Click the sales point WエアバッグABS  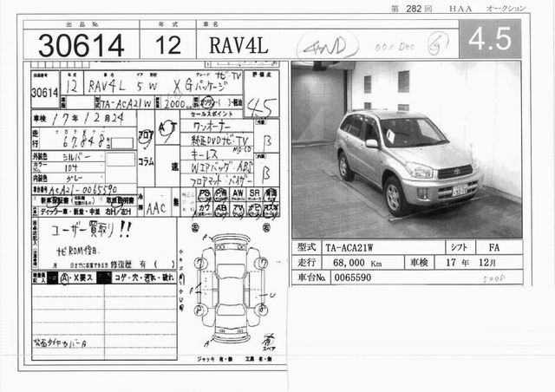coord(222,167)
